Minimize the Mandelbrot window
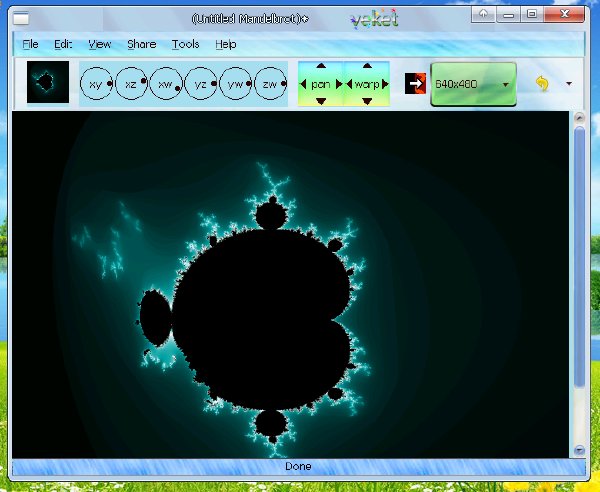This screenshot has height=492, width=600. pyautogui.click(x=508, y=15)
